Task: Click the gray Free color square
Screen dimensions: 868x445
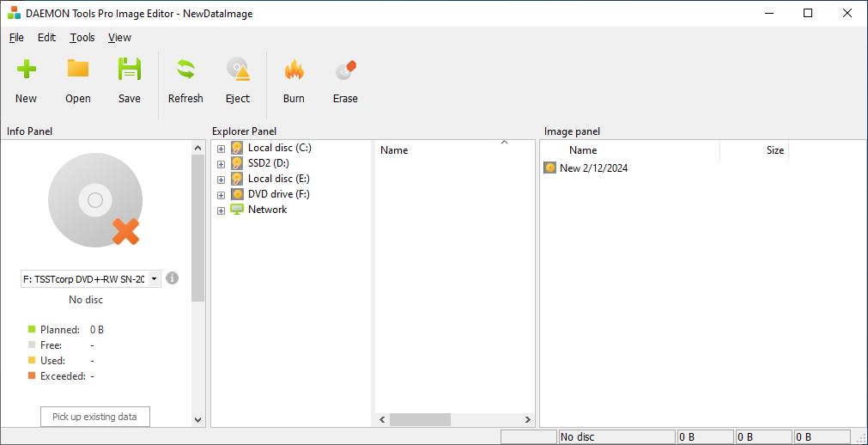Action: (32, 345)
